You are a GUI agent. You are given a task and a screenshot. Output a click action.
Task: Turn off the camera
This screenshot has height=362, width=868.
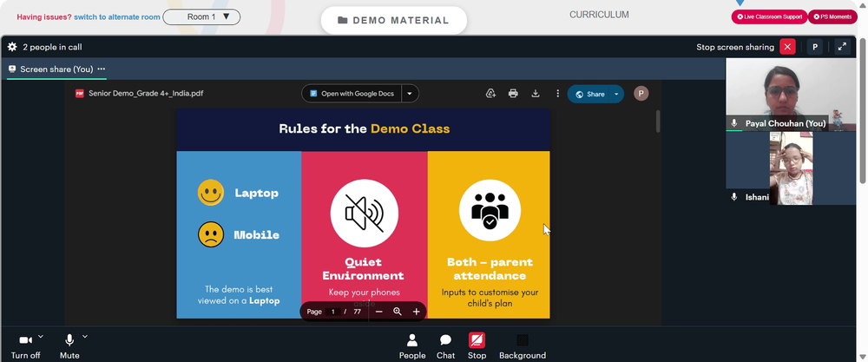[x=25, y=346]
